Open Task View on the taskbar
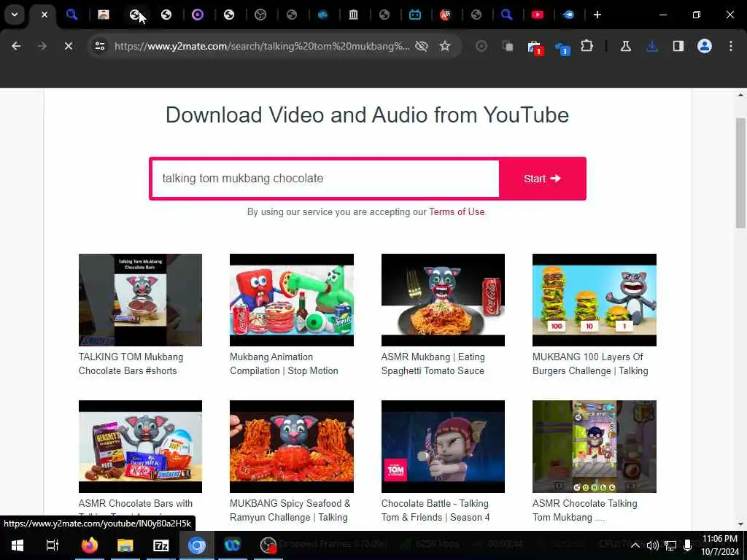747x560 pixels. 53,545
